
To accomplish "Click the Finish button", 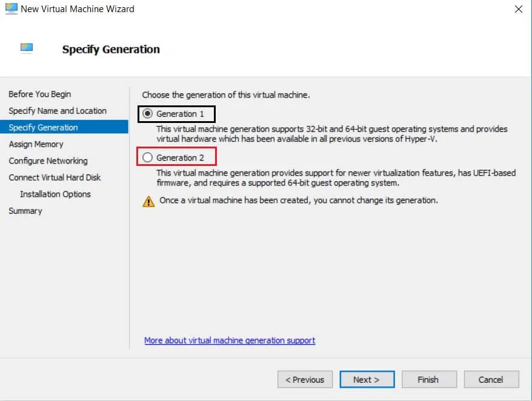I will click(428, 380).
